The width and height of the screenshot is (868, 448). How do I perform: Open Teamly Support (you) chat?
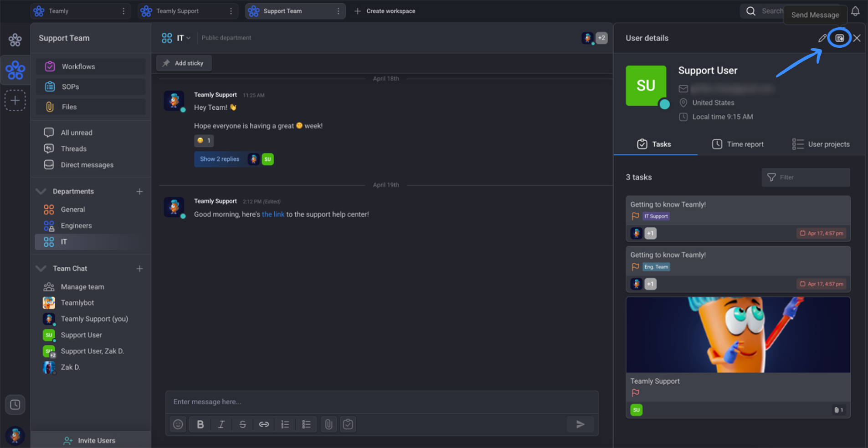tap(94, 319)
